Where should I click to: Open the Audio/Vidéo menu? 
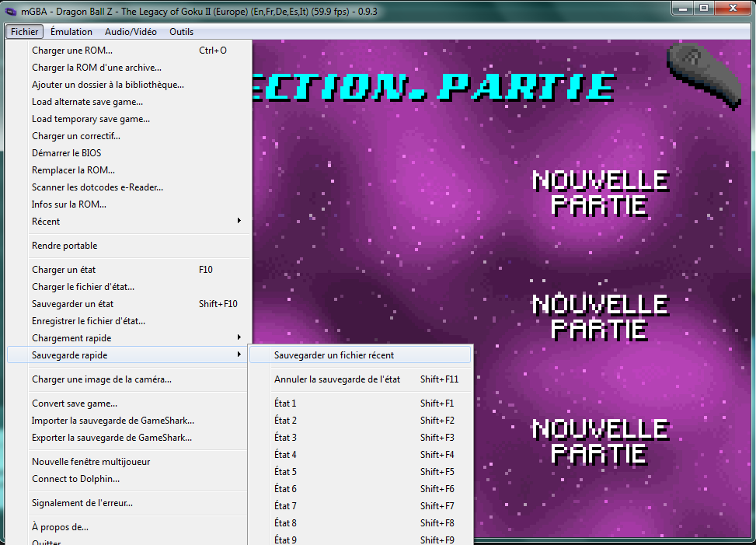click(131, 32)
